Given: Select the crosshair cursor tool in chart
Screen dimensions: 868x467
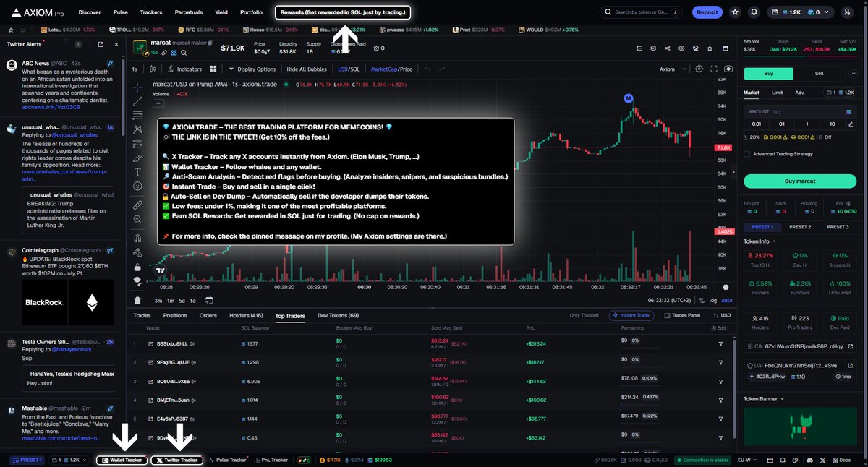Looking at the screenshot, I should [137, 86].
